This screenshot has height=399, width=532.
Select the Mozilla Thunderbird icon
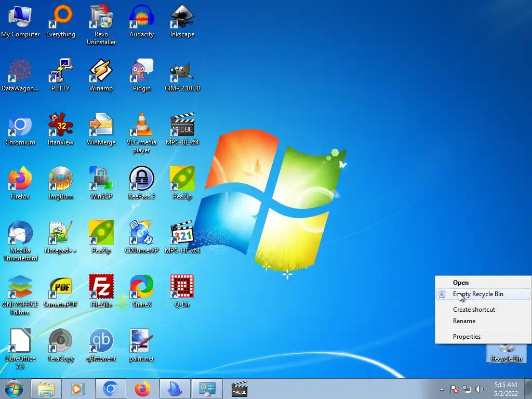(20, 241)
